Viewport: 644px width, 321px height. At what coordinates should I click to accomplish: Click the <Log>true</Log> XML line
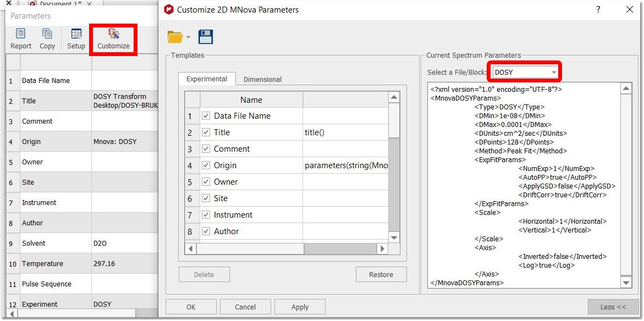point(546,265)
